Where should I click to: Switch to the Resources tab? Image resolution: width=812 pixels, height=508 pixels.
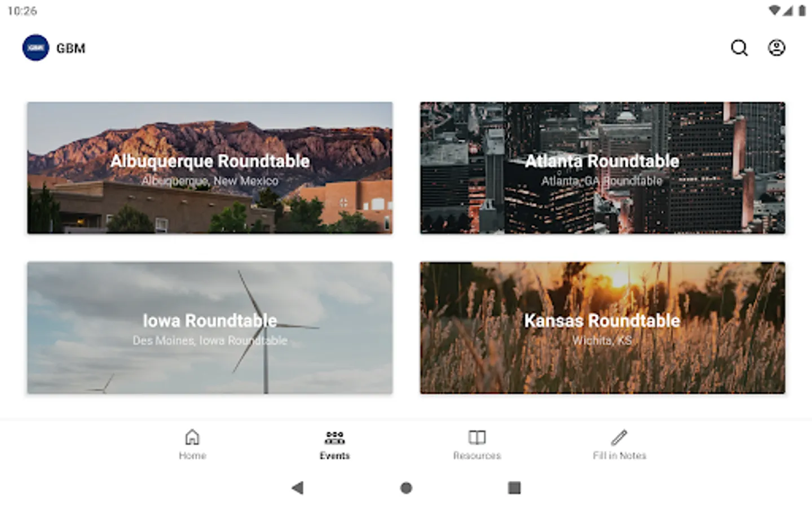pos(477,445)
